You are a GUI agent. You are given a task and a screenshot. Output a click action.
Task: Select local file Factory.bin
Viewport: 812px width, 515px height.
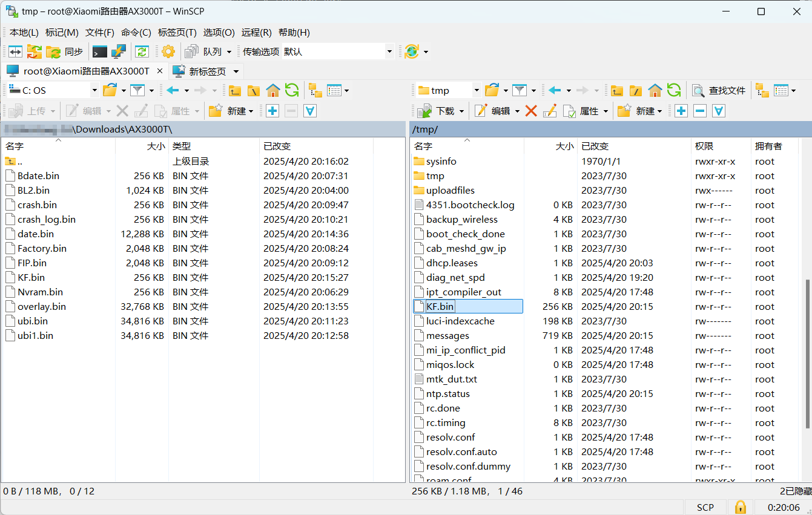point(42,249)
